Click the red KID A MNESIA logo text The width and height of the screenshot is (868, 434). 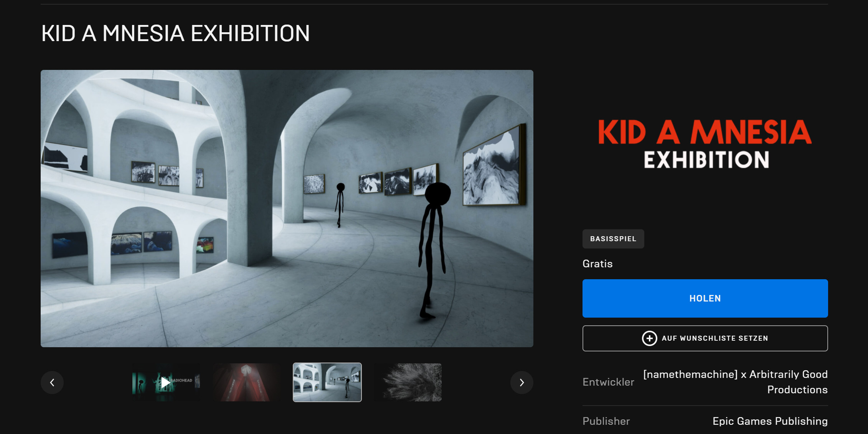[705, 132]
